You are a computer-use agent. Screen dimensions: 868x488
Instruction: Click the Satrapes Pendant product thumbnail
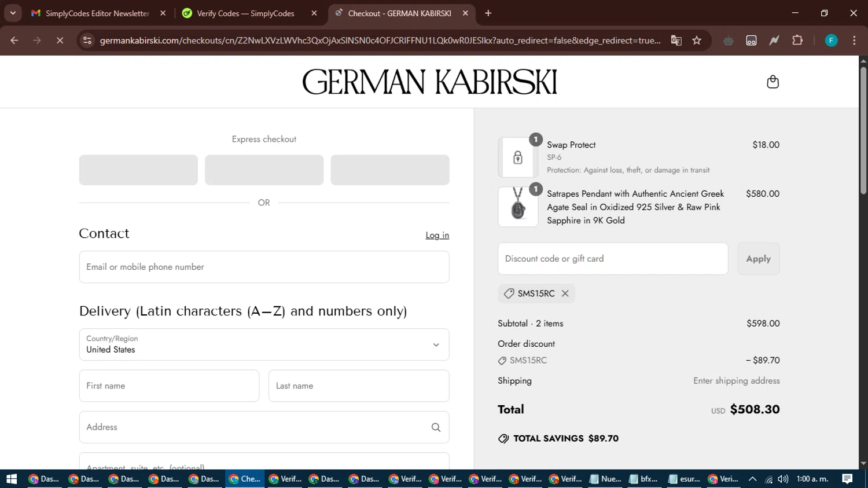pos(517,207)
